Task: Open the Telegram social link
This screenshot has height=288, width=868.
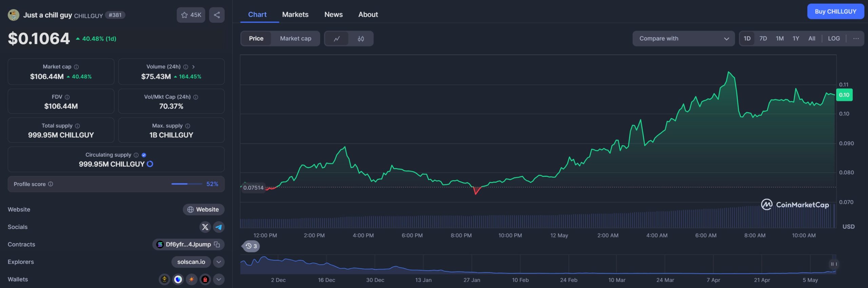Action: coord(219,227)
